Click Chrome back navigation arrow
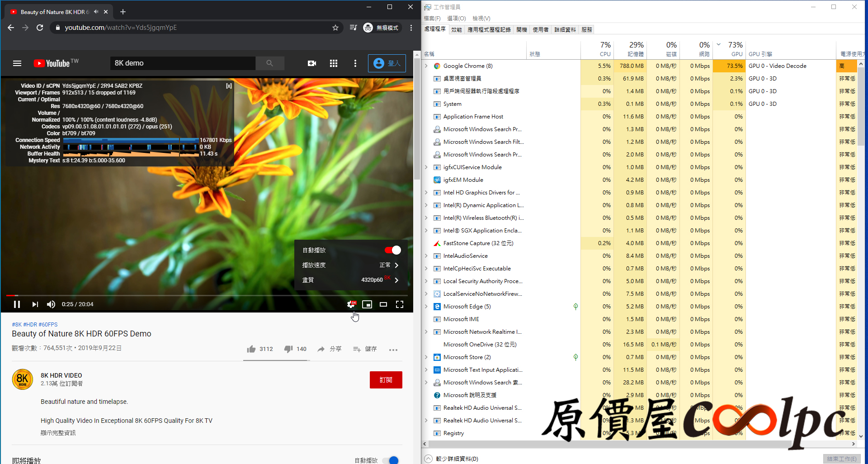The height and width of the screenshot is (464, 868). (x=11, y=28)
